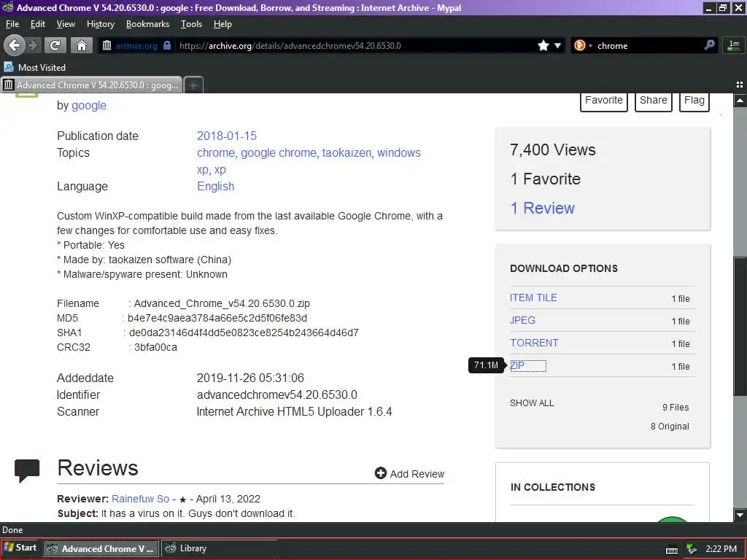This screenshot has width=747, height=560.
Task: Open the File menu
Action: click(12, 24)
